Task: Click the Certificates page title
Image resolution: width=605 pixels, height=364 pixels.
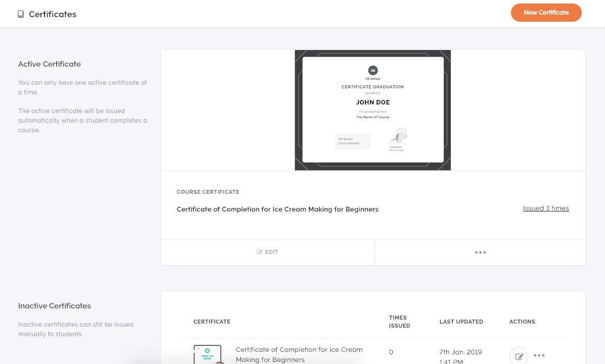Action: click(53, 14)
